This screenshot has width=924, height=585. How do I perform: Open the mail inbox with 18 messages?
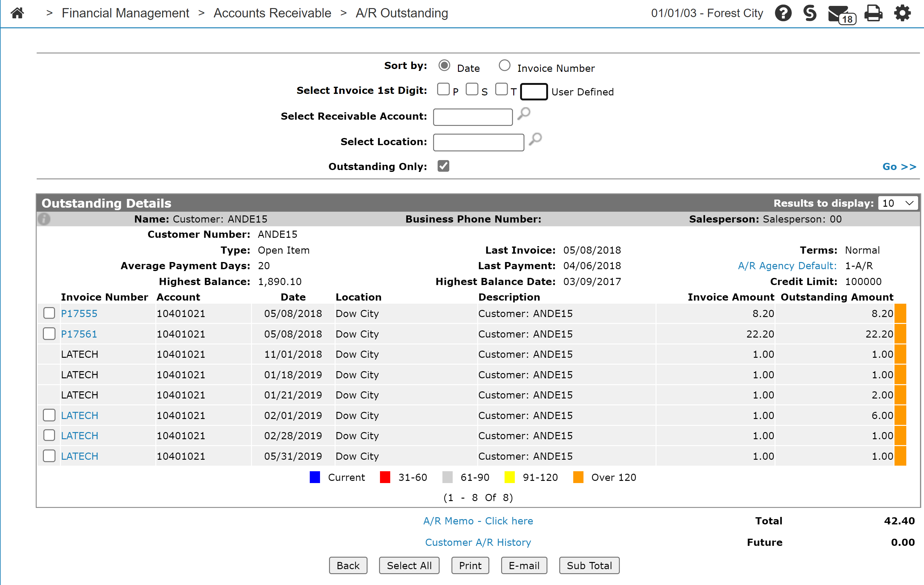842,14
